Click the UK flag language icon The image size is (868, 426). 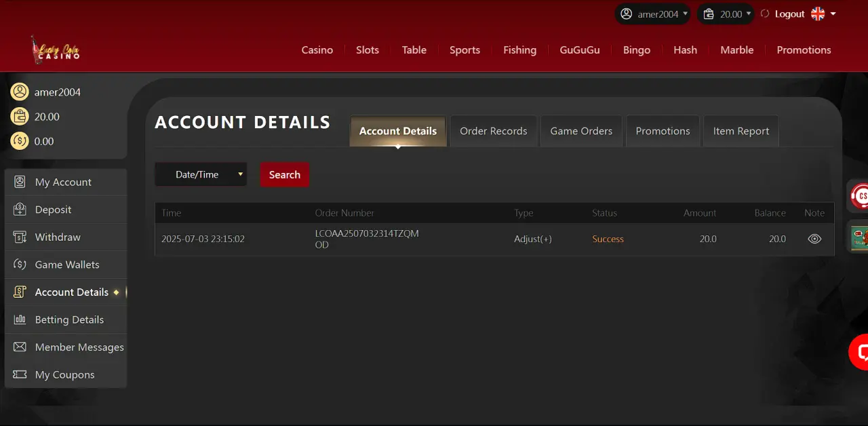818,14
